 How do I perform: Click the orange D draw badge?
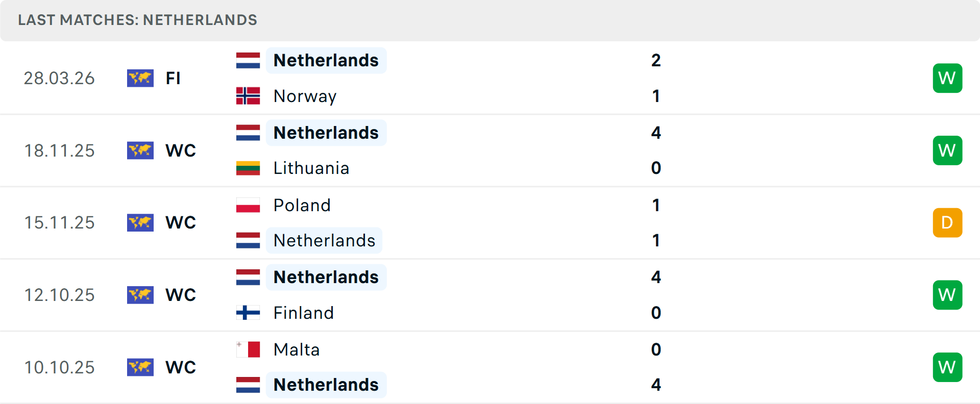(x=947, y=222)
